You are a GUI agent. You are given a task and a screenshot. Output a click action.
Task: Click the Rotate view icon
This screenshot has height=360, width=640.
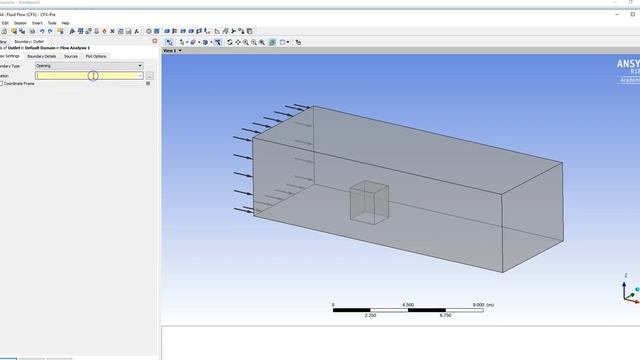point(230,42)
